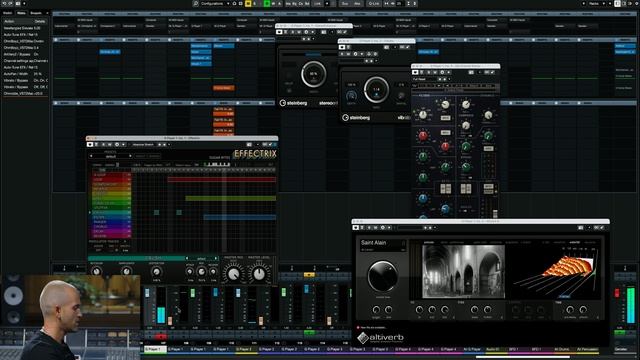
Task: Click the magnifier search icon beside Configurations
Action: click(196, 3)
